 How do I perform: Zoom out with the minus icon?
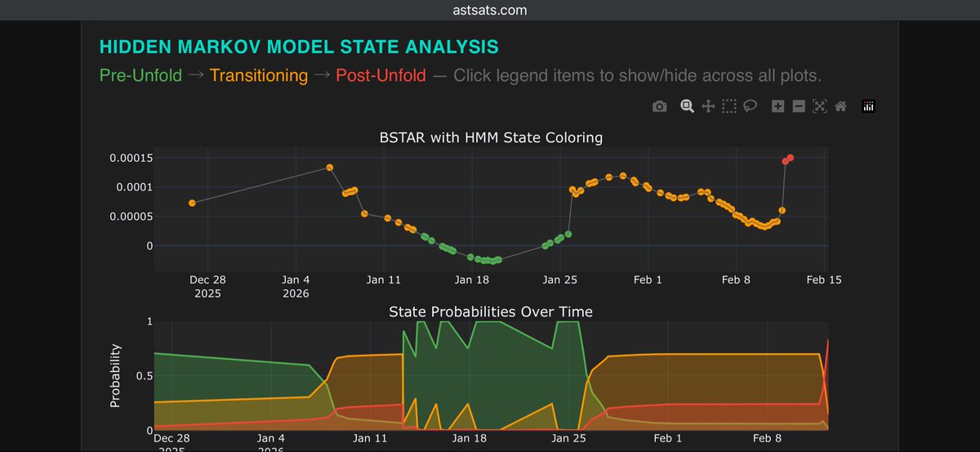pos(799,106)
